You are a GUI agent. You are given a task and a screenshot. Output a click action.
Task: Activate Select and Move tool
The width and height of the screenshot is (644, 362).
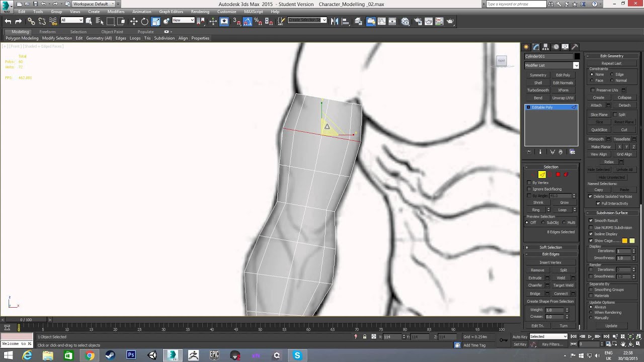[134, 21]
